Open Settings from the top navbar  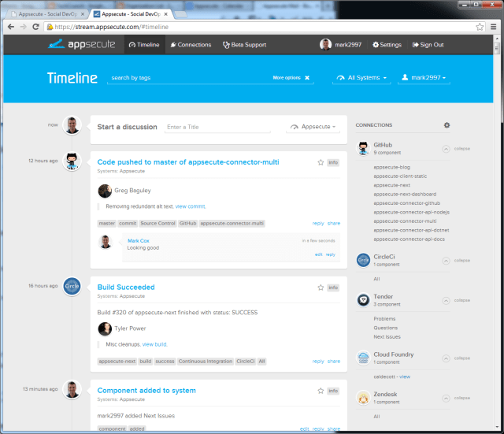click(x=387, y=45)
